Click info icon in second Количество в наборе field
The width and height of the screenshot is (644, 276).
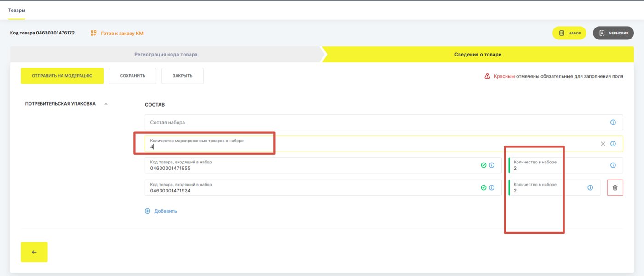[x=590, y=187]
